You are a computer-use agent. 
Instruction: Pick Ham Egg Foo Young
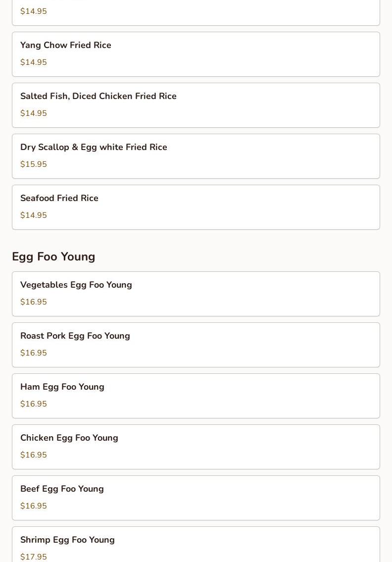pos(196,396)
